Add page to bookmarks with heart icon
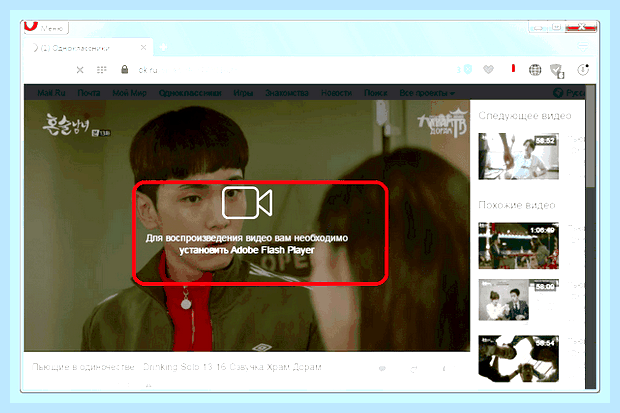 pos(489,70)
